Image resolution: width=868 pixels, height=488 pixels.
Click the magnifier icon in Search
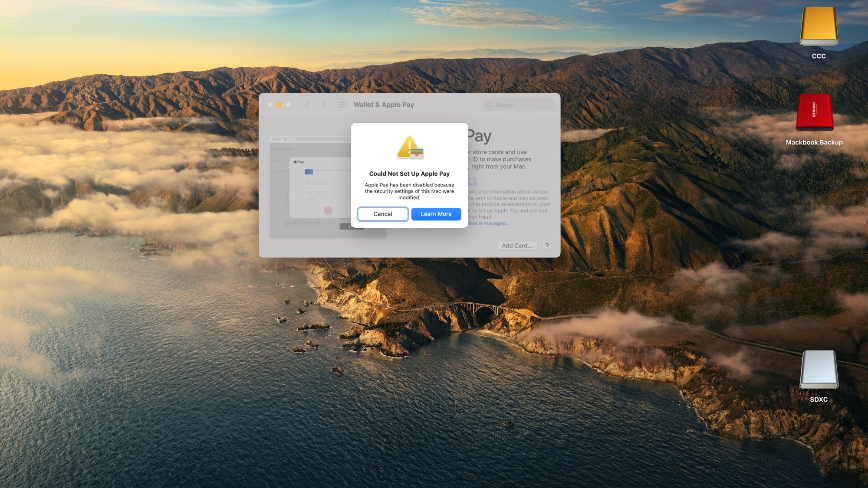click(x=490, y=105)
